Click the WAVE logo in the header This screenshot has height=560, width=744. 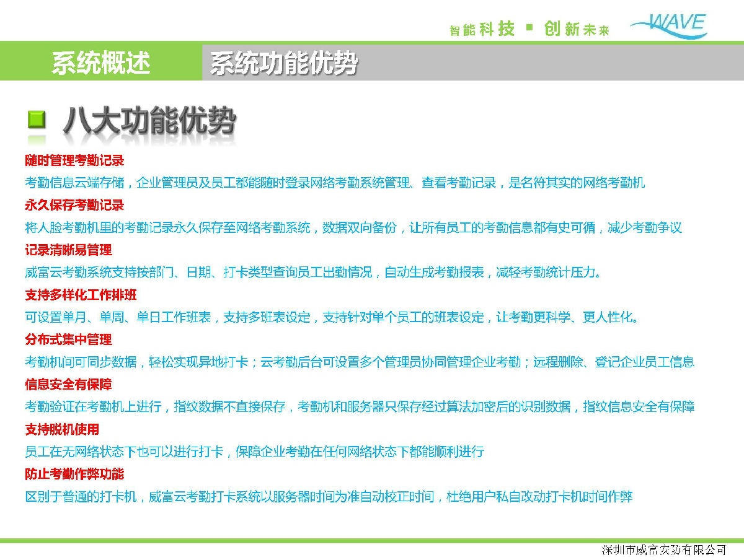pos(668,26)
